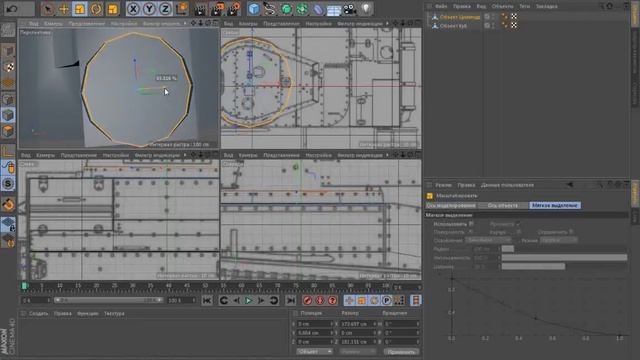Adjust the strength full-width slider bar
640x360 pixels.
(x=564, y=258)
